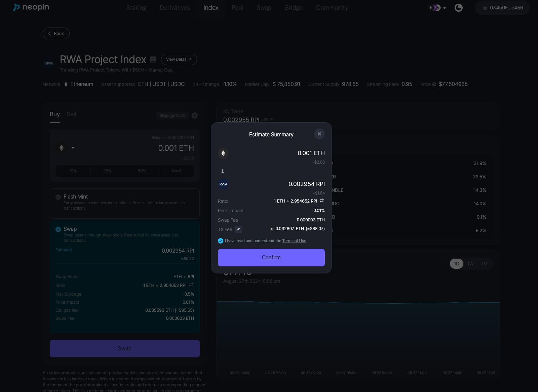Screen dimensions: 538x392
Task: Select the 1W chart range
Action: pos(470,264)
